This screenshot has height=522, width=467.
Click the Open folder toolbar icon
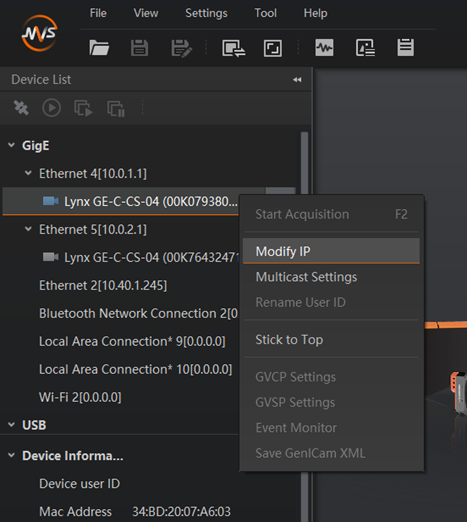pos(99,48)
